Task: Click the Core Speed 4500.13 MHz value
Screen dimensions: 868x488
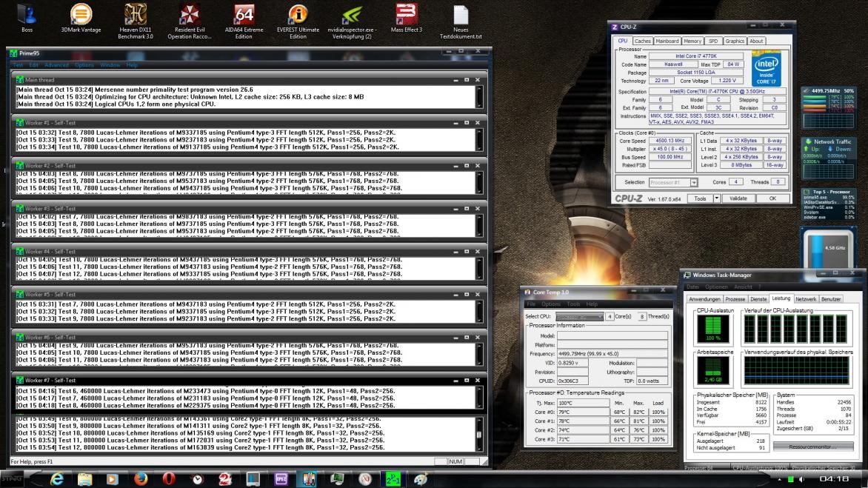Action: point(670,141)
